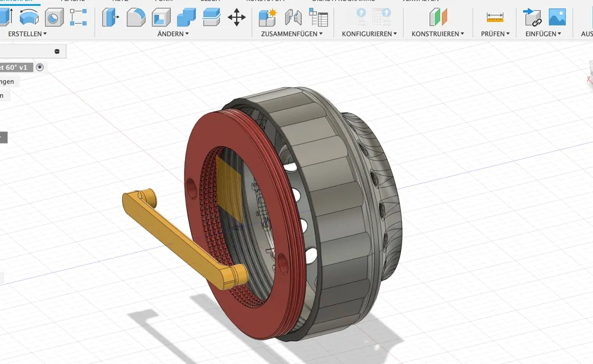
Task: Click the tree-and-table icon in Zusammenfügen group
Action: pos(318,17)
